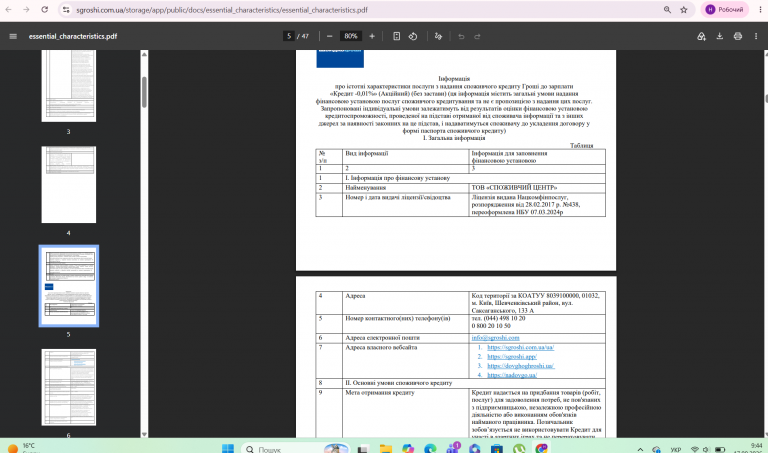Viewport: 768px width, 453px height.
Task: Bookmark this page with the star
Action: click(684, 10)
